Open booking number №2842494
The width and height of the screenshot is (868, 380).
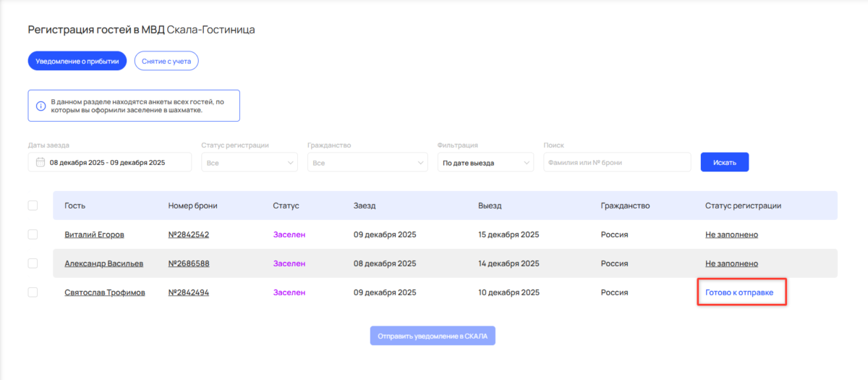[189, 292]
